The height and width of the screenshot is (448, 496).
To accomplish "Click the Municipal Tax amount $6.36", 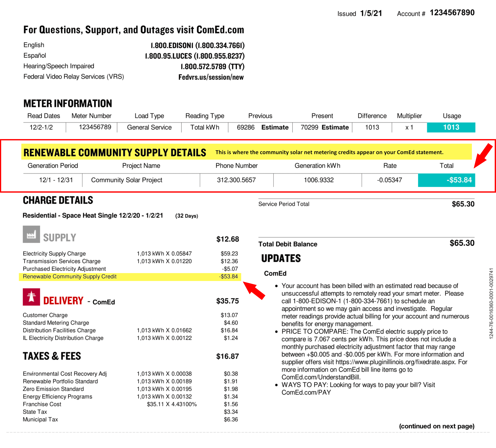I will pyautogui.click(x=231, y=419).
